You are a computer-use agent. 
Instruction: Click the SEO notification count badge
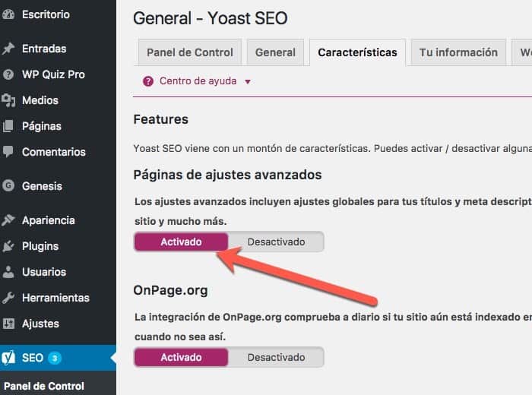tap(55, 358)
